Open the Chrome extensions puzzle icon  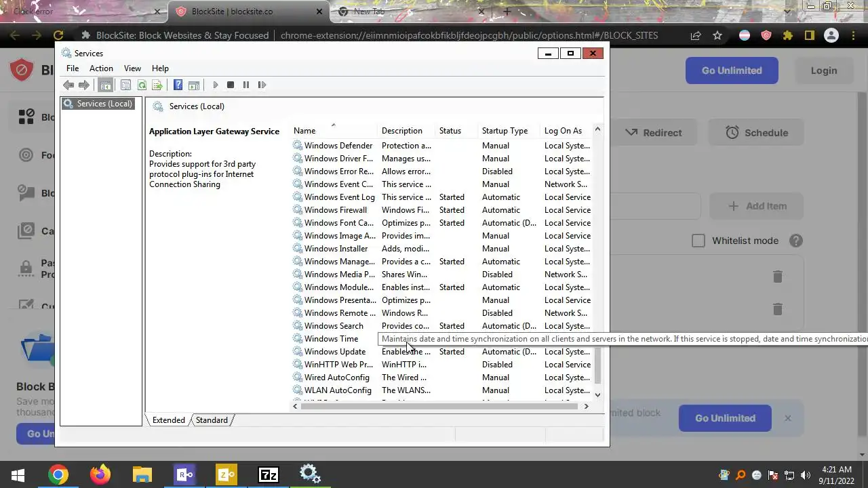[787, 35]
